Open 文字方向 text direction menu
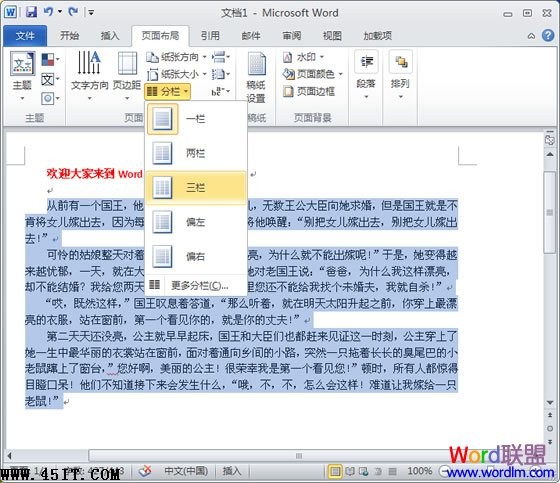The image size is (560, 483). click(x=89, y=76)
